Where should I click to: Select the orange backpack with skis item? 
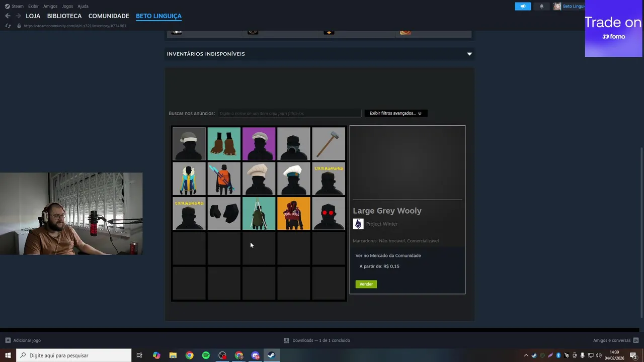(224, 178)
